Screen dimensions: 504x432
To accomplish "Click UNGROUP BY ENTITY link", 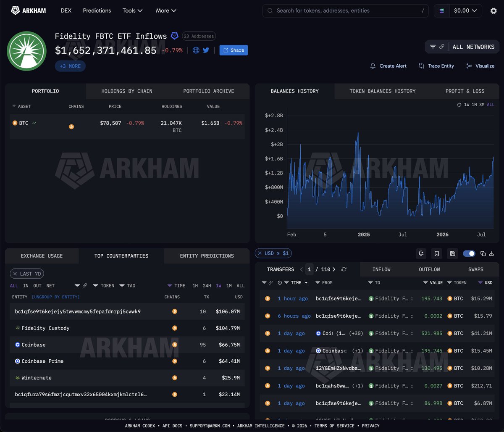I will (x=56, y=297).
